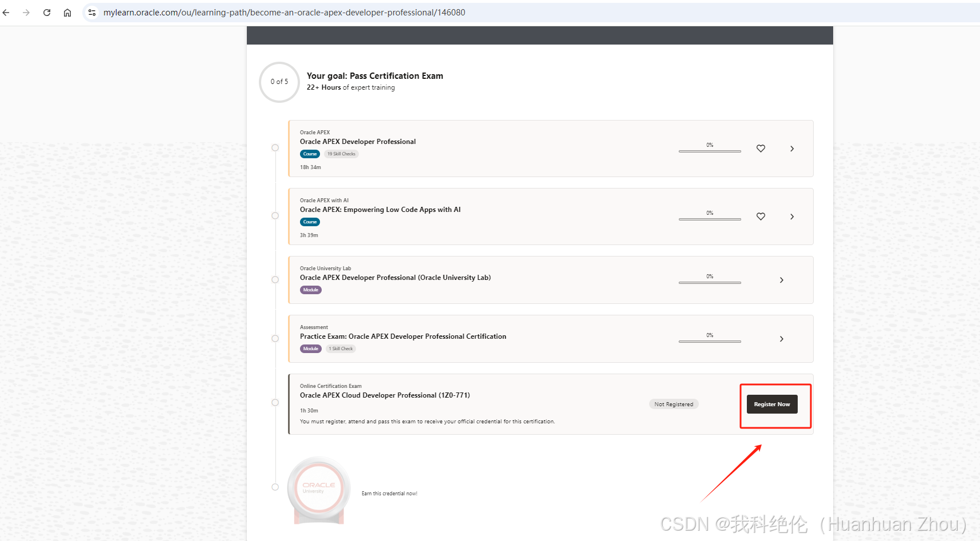Viewport: 980px width, 541px height.
Task: Open Oracle APEX Developer Professional (Oracle University Lab)
Action: click(395, 278)
